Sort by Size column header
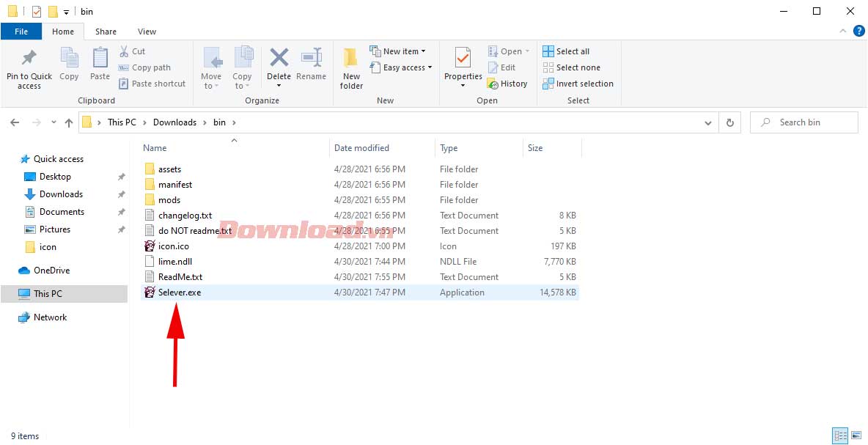Viewport: 868px width, 445px height. (535, 148)
